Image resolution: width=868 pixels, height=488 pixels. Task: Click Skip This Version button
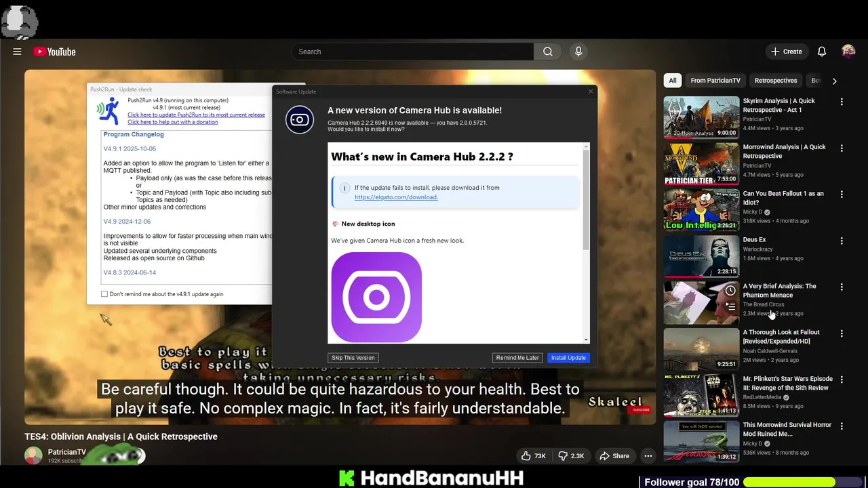pyautogui.click(x=353, y=358)
